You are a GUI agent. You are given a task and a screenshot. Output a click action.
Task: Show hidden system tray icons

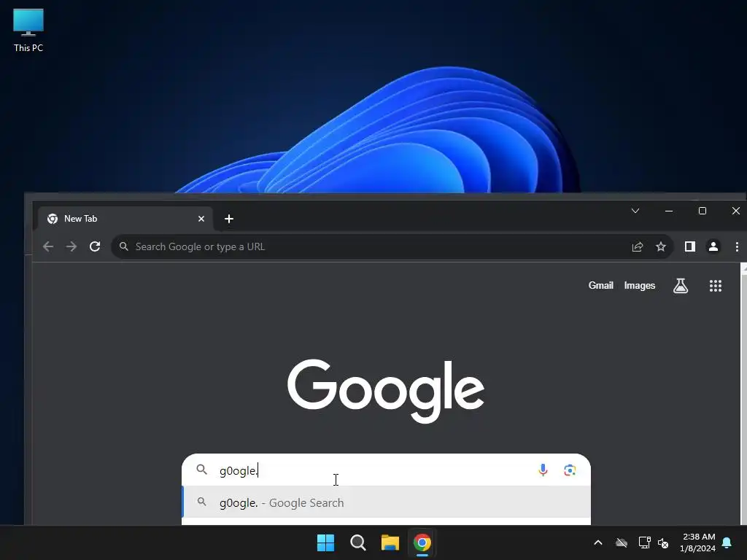pos(598,542)
